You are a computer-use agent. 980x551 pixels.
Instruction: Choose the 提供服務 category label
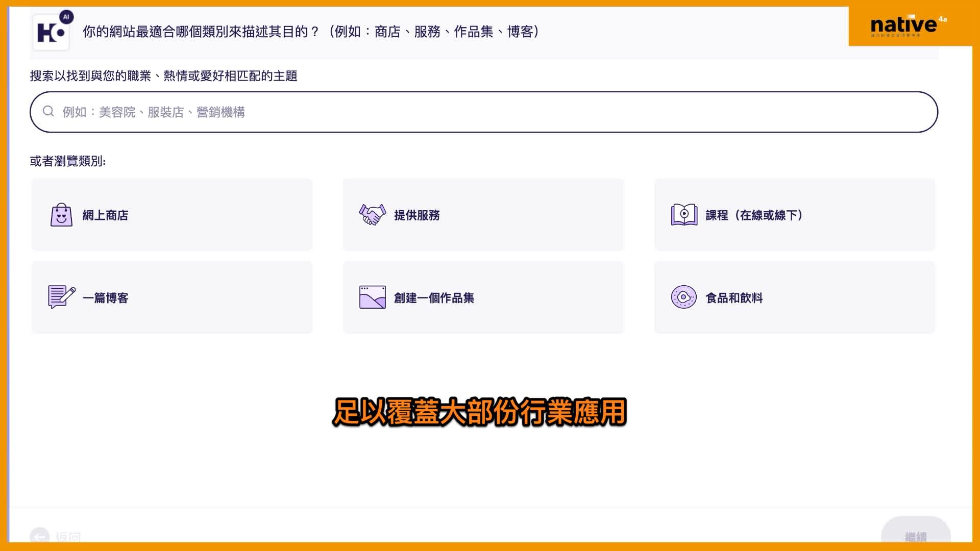pos(416,215)
